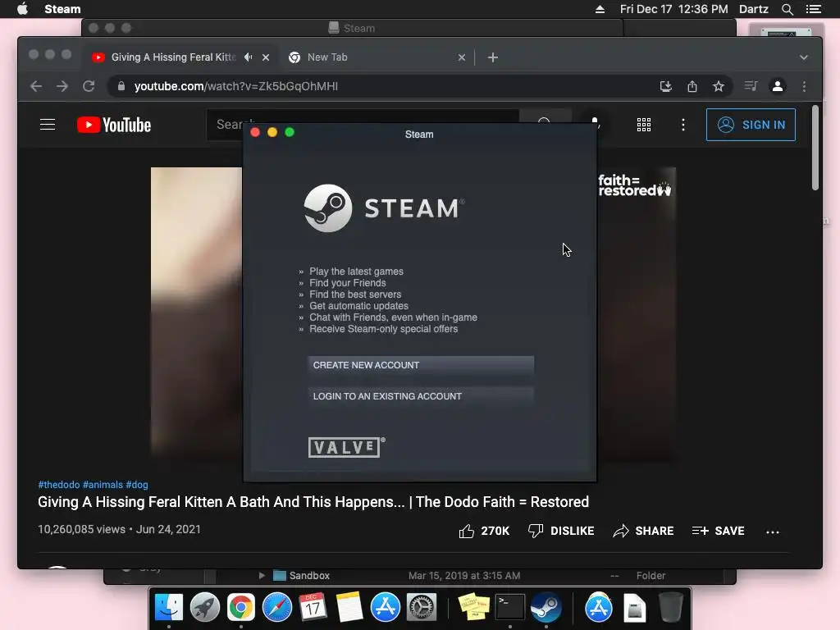This screenshot has width=840, height=630.
Task: Open the Steam menu in menu bar
Action: click(x=62, y=9)
